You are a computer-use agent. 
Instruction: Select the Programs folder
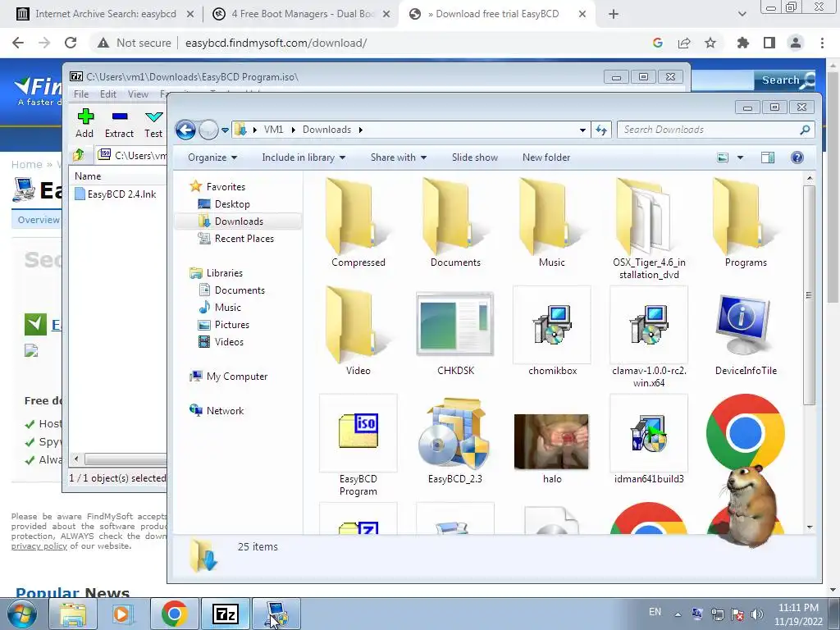pyautogui.click(x=746, y=221)
